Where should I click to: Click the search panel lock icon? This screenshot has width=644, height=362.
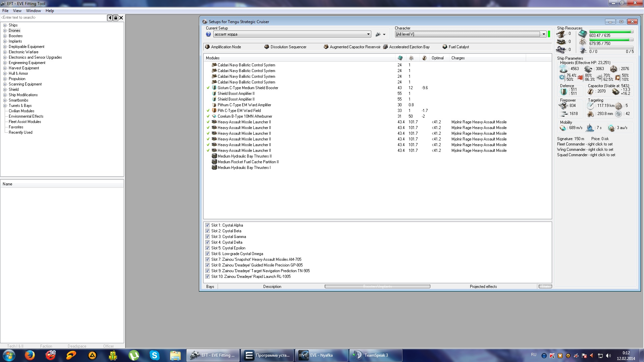click(116, 18)
